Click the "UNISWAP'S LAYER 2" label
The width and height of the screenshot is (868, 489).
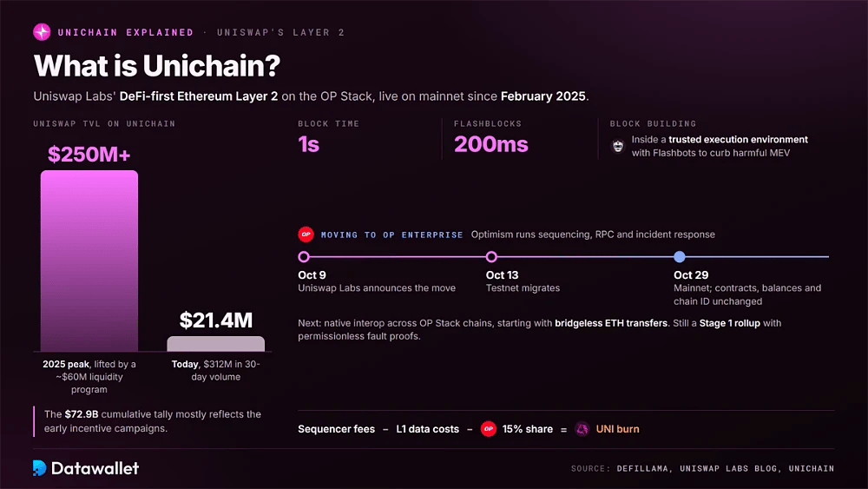tap(280, 32)
